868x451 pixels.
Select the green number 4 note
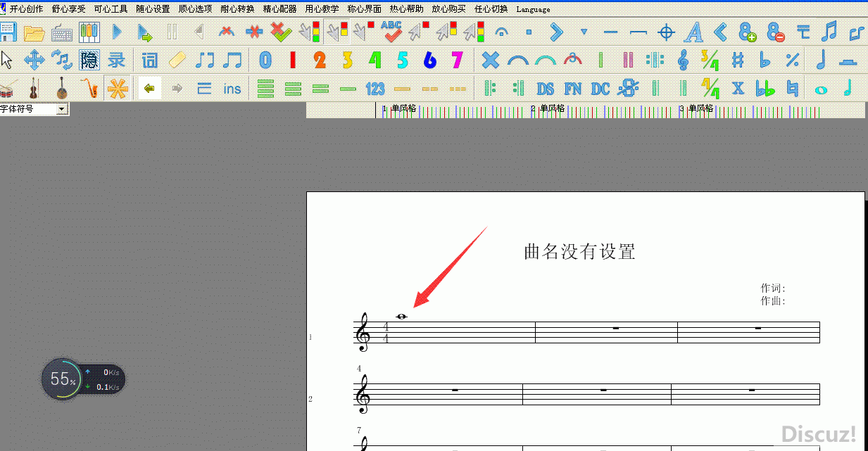coord(375,61)
